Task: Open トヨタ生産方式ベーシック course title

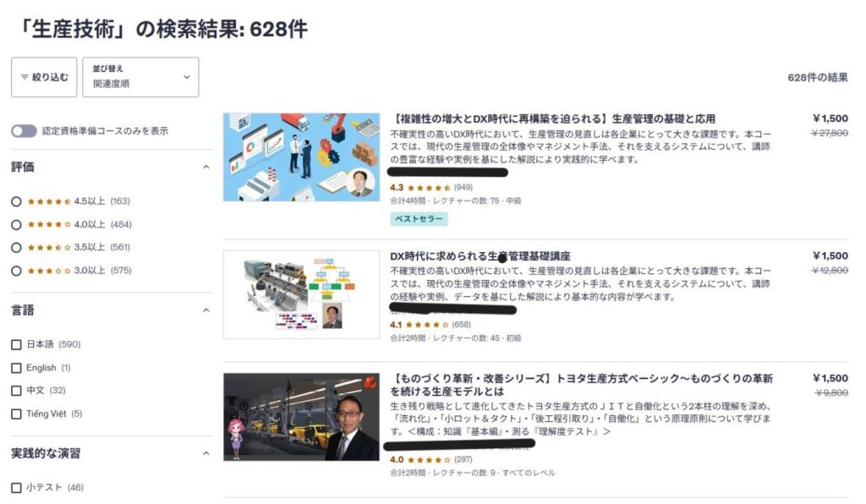Action: [581, 385]
